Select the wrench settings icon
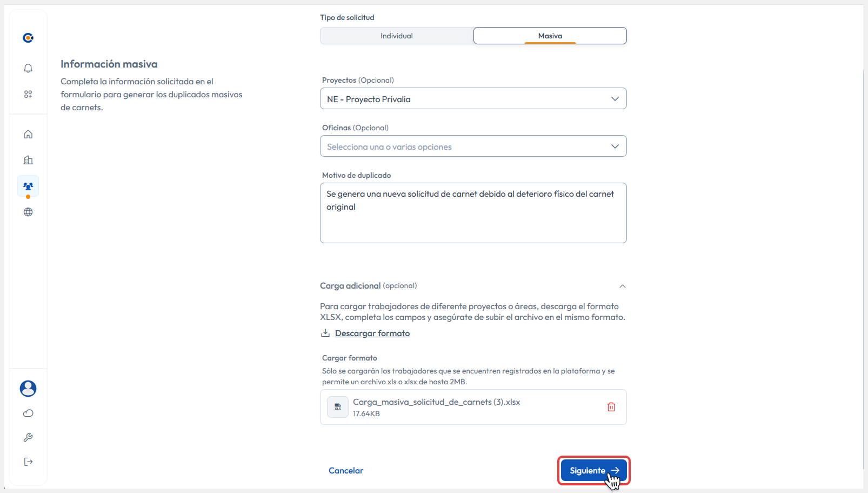The image size is (868, 494). pos(28,437)
